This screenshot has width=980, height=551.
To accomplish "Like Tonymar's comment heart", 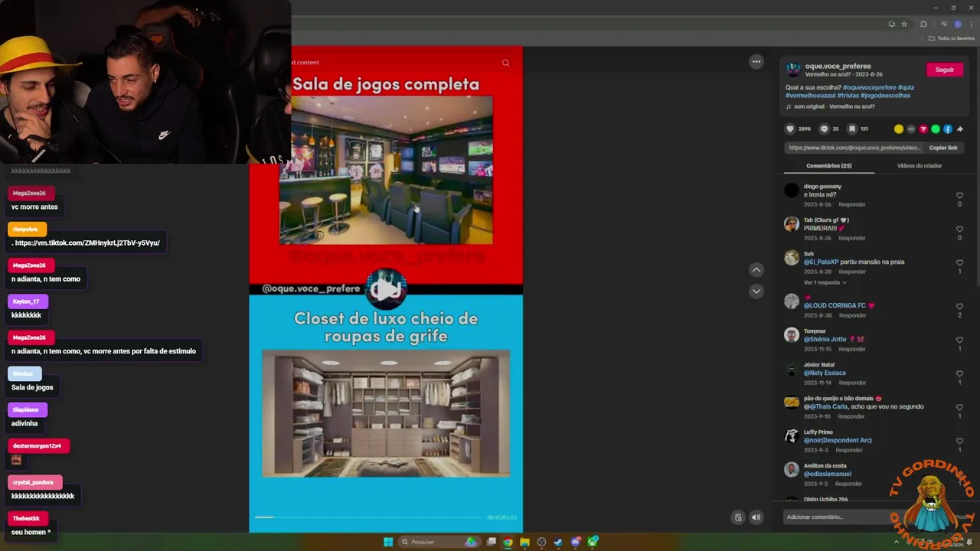I will click(x=959, y=341).
